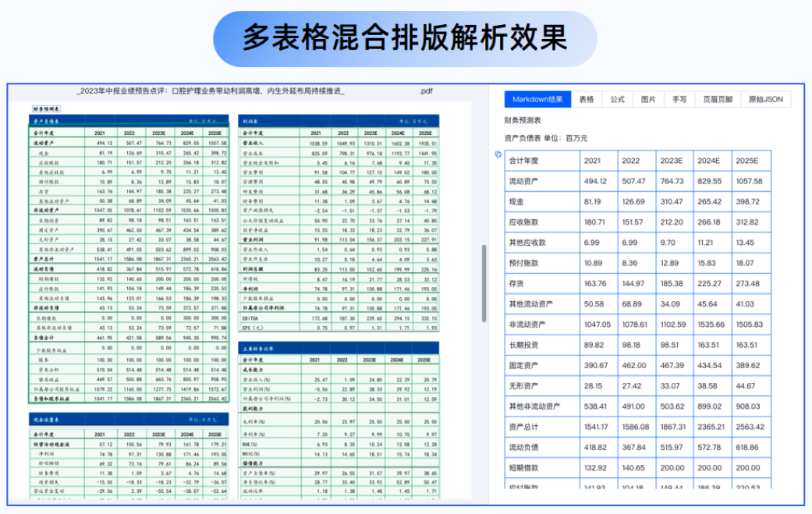The height and width of the screenshot is (514, 812).
Task: Click the 其他流动资产 cell in the result table
Action: tap(542, 304)
